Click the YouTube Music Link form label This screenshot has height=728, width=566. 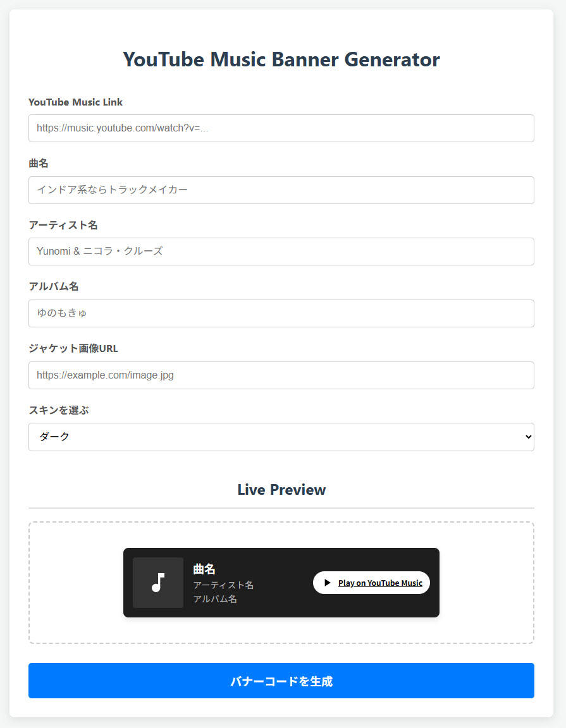(x=76, y=102)
